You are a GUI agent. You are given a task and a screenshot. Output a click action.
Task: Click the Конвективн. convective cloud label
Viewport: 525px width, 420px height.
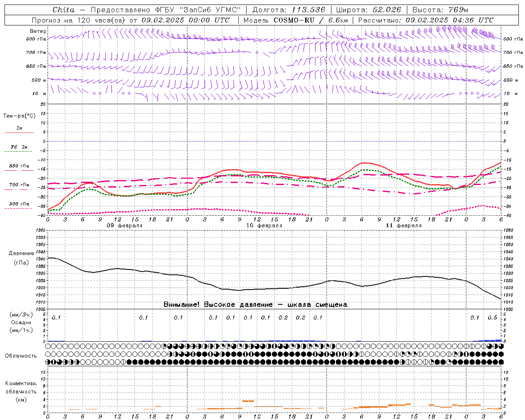21,383
